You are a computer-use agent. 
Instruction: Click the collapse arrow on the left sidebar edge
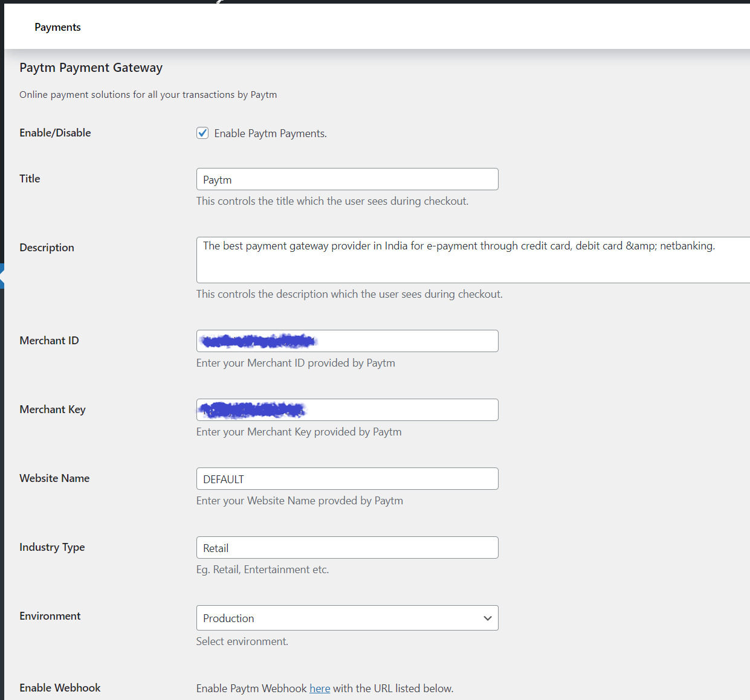[x=2, y=277]
